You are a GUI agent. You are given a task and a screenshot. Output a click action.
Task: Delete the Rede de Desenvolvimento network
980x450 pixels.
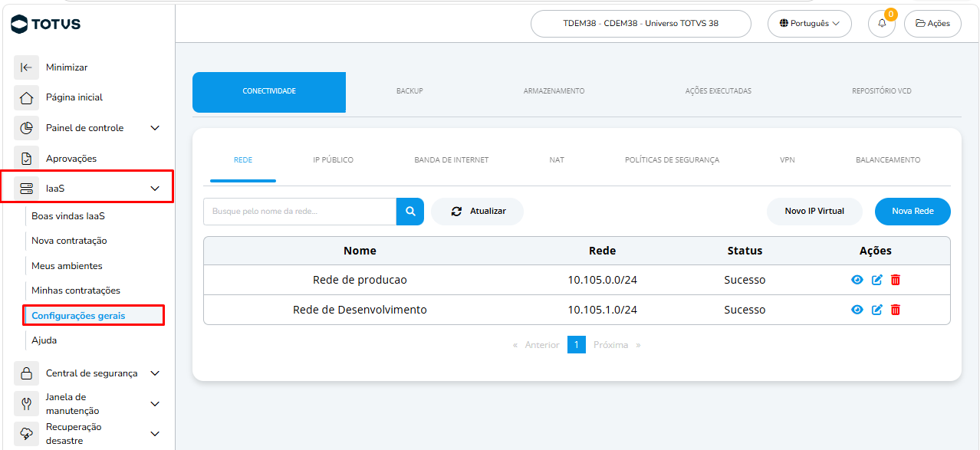pos(896,310)
